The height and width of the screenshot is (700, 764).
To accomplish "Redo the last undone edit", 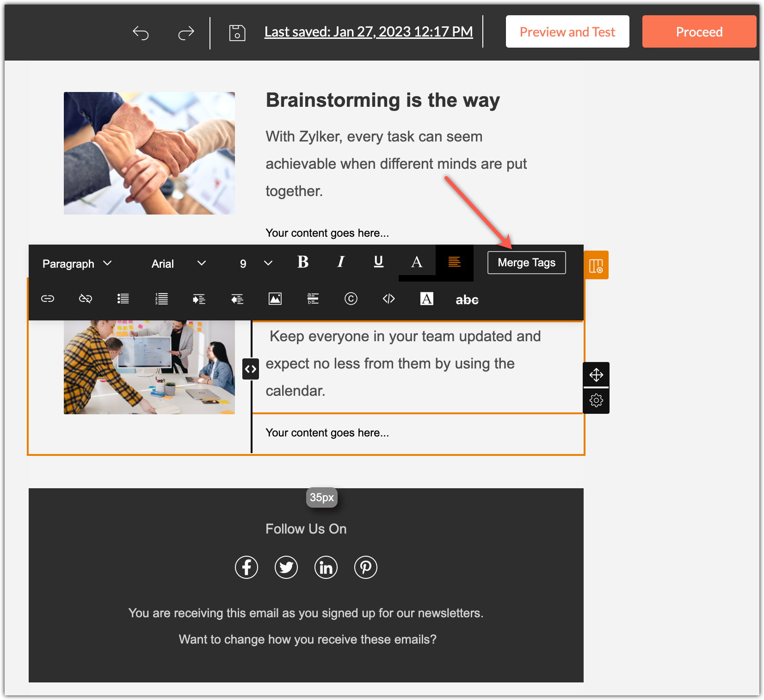I will (x=186, y=33).
